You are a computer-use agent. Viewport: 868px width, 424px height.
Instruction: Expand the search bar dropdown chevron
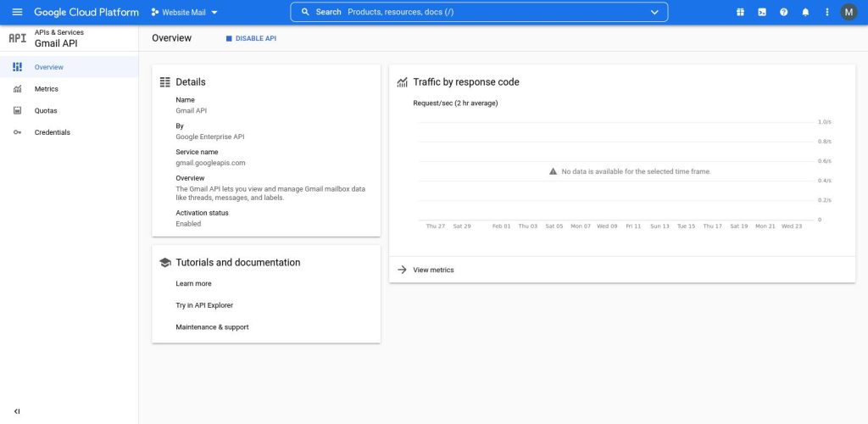pyautogui.click(x=654, y=12)
